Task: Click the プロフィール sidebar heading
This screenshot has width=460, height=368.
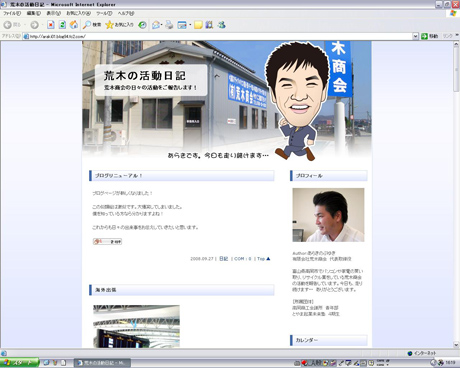Action: click(x=309, y=176)
